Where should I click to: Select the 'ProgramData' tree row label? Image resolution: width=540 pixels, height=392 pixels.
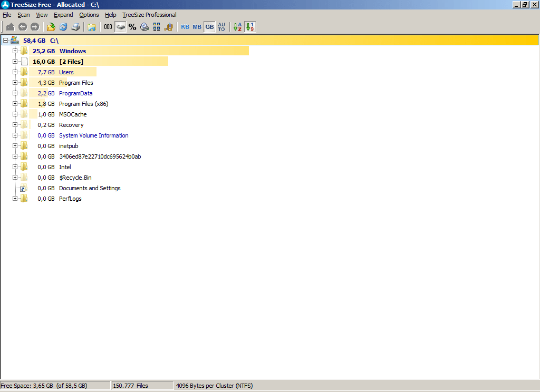(76, 93)
